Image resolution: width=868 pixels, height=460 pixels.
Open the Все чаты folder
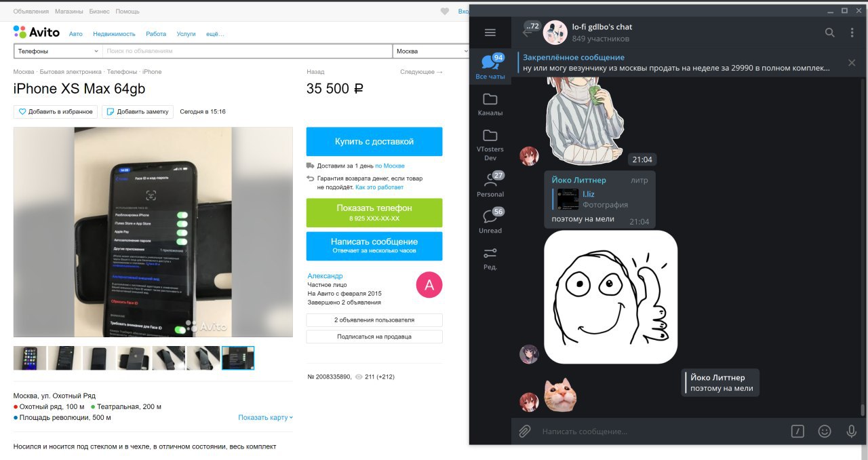490,67
